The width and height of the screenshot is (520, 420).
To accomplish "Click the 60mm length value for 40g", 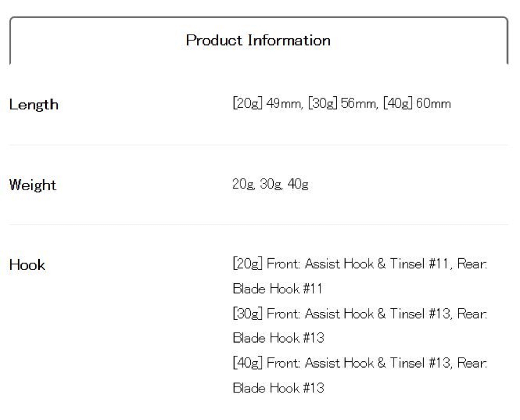I will click(x=433, y=104).
